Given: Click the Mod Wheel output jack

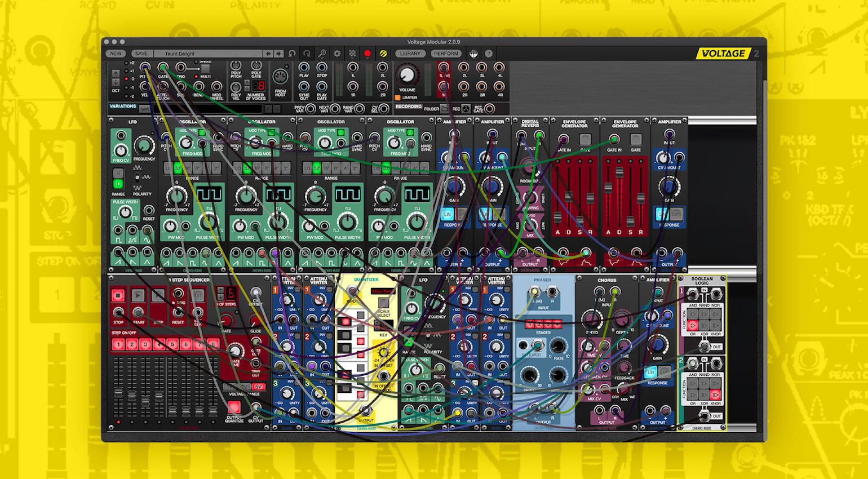Looking at the screenshot, I should pyautogui.click(x=216, y=86).
